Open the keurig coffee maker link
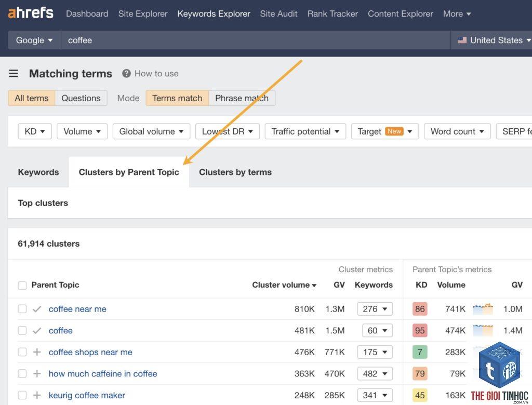 click(87, 395)
